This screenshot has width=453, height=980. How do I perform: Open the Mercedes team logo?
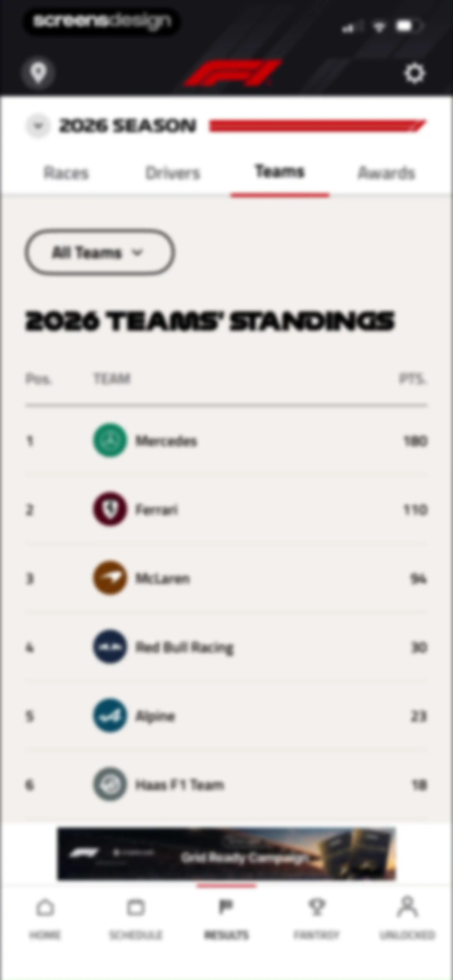(110, 440)
